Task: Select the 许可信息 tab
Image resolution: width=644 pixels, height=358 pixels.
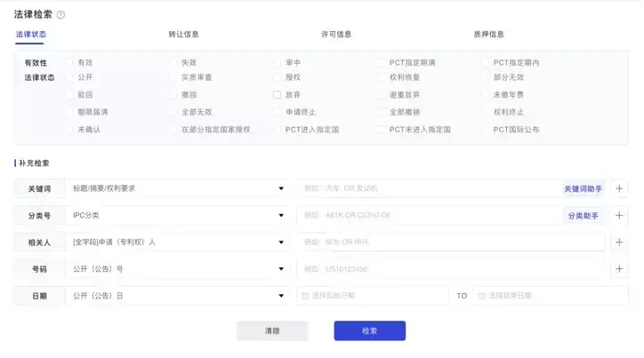Action: (x=336, y=35)
